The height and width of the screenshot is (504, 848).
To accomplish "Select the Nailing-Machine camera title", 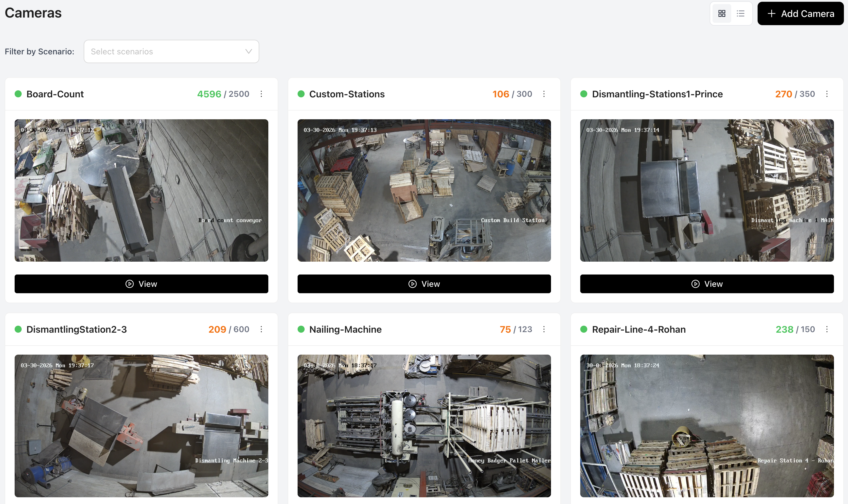I will (x=345, y=329).
